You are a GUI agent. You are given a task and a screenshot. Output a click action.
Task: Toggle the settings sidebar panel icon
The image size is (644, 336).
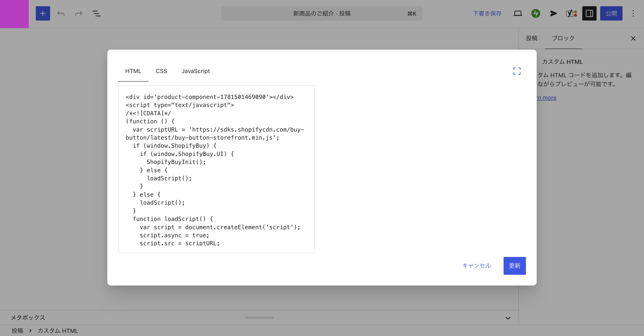(589, 13)
